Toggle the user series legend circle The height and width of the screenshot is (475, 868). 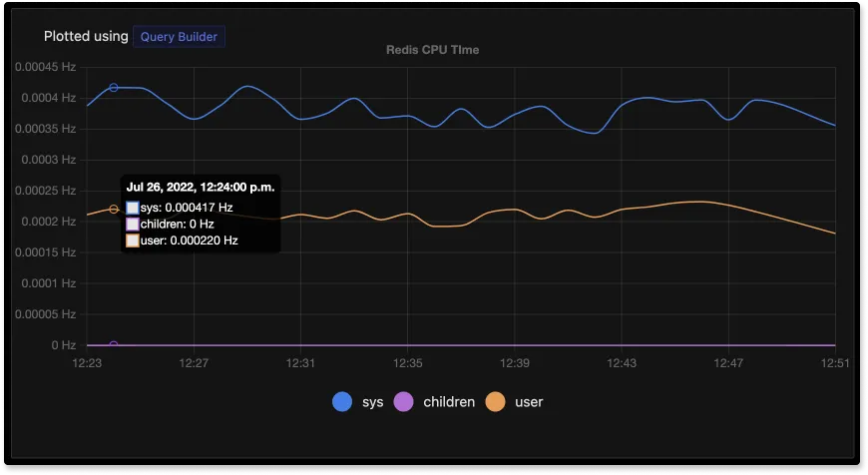496,402
